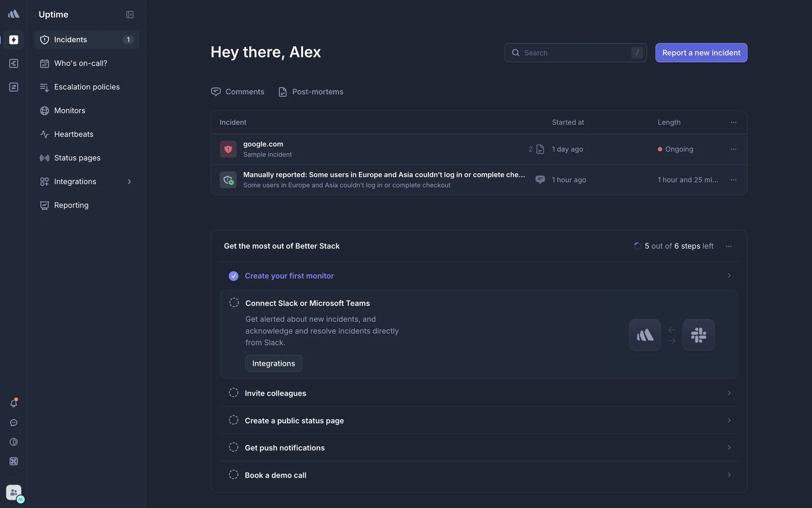Open the Monitors sidebar section
The height and width of the screenshot is (508, 812).
coord(70,110)
